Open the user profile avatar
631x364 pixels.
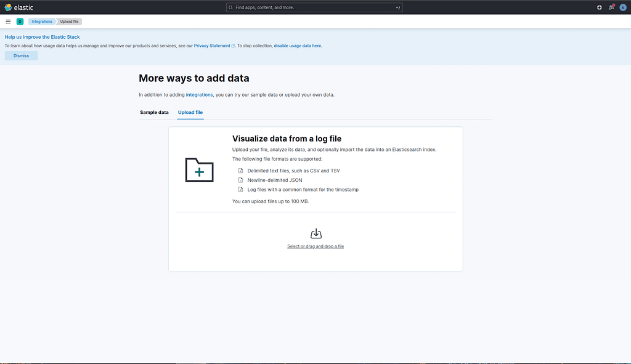point(622,7)
